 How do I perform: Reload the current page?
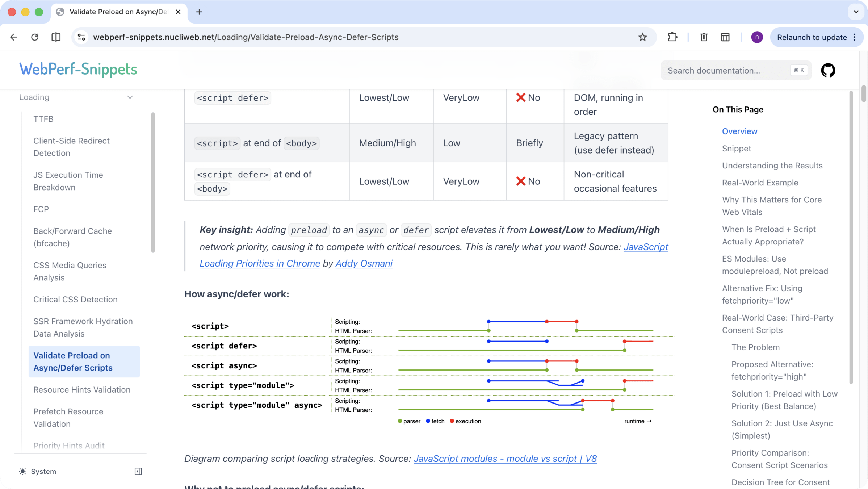(35, 37)
